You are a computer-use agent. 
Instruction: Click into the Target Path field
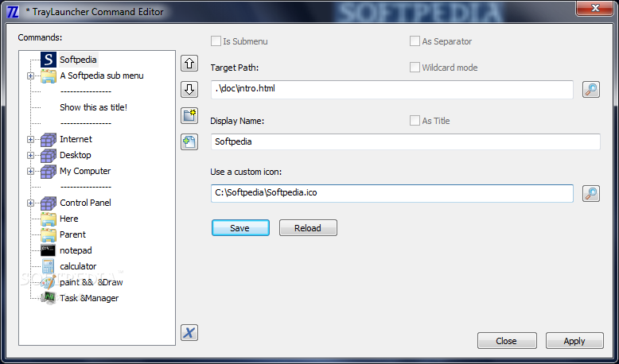click(392, 90)
